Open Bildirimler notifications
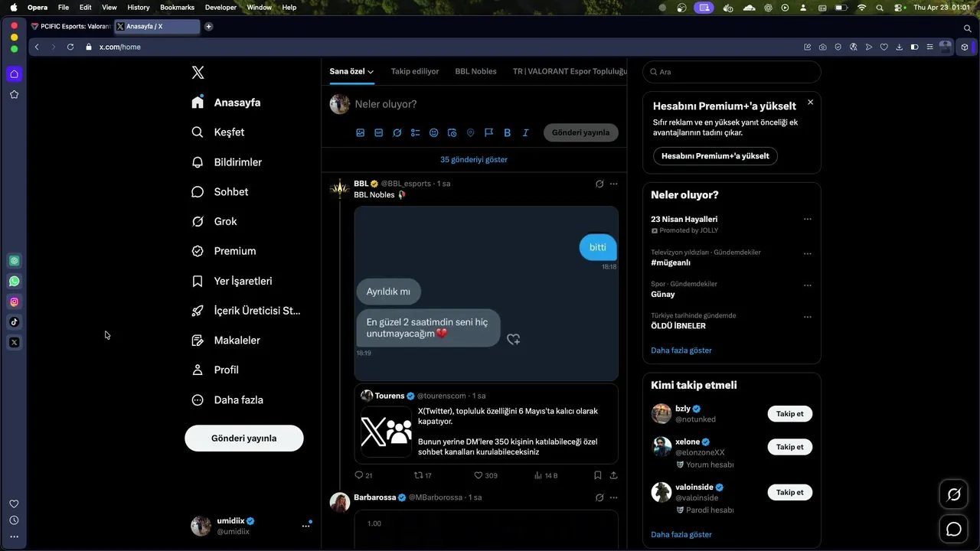Viewport: 980px width, 551px height. (227, 162)
